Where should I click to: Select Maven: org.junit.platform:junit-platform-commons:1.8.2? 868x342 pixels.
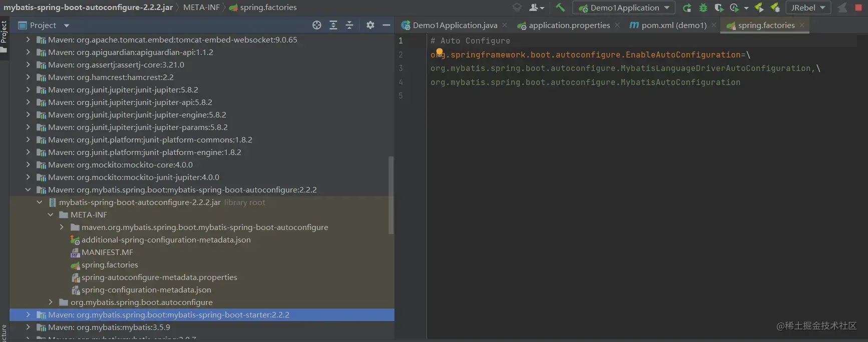pyautogui.click(x=150, y=139)
